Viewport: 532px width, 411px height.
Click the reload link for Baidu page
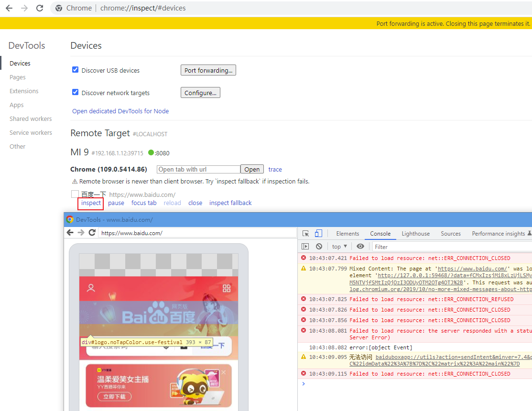173,203
